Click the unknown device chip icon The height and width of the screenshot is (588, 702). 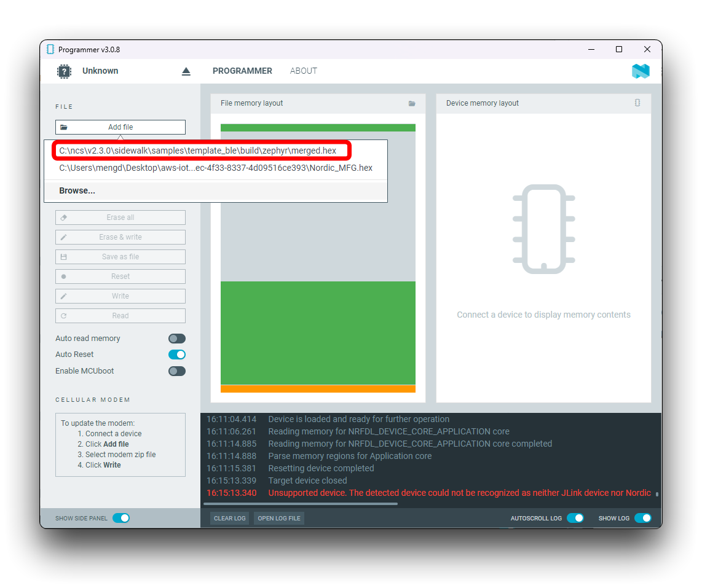tap(64, 71)
